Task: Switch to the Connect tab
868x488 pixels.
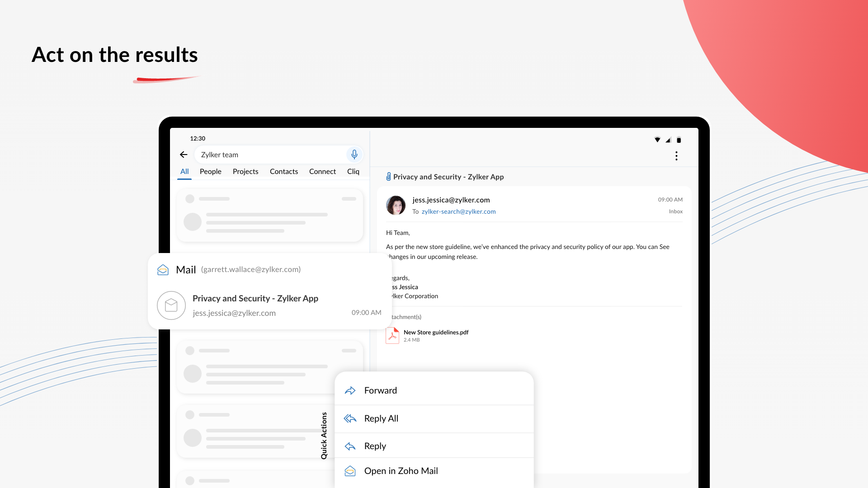Action: 322,171
